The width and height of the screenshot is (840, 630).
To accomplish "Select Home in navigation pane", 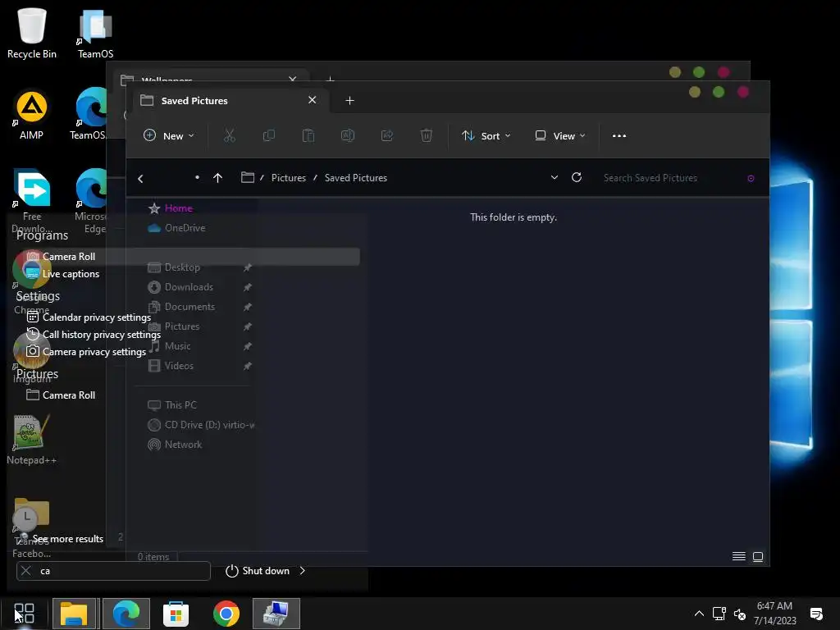I will [178, 208].
